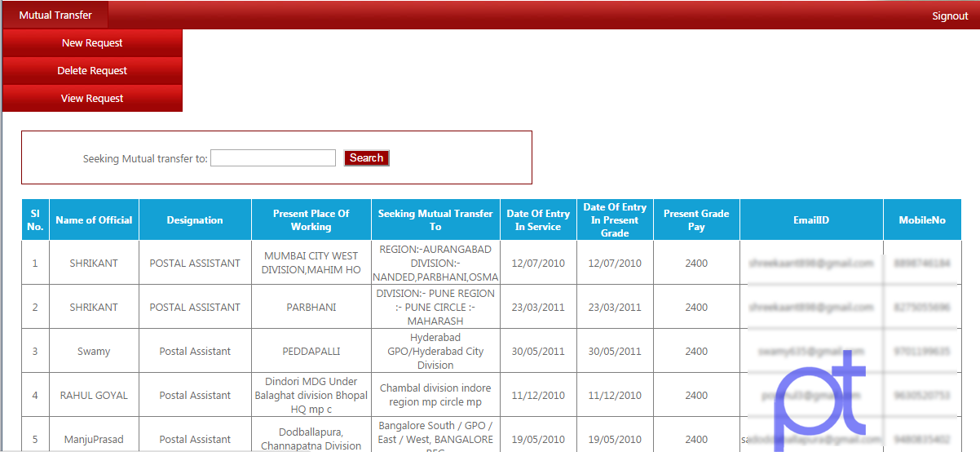
Task: Click POSTAL ASSISTANT designation in row 1
Action: pyautogui.click(x=195, y=264)
